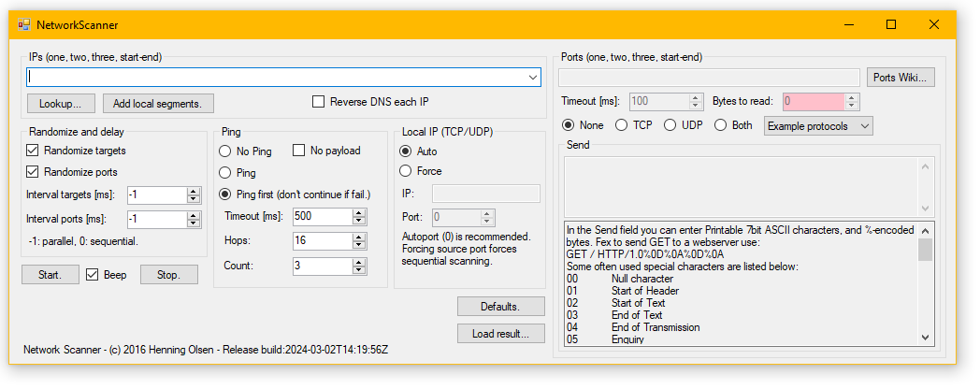Click the '04 End of Transmission' line
Image resolution: width=980 pixels, height=389 pixels.
click(x=633, y=327)
